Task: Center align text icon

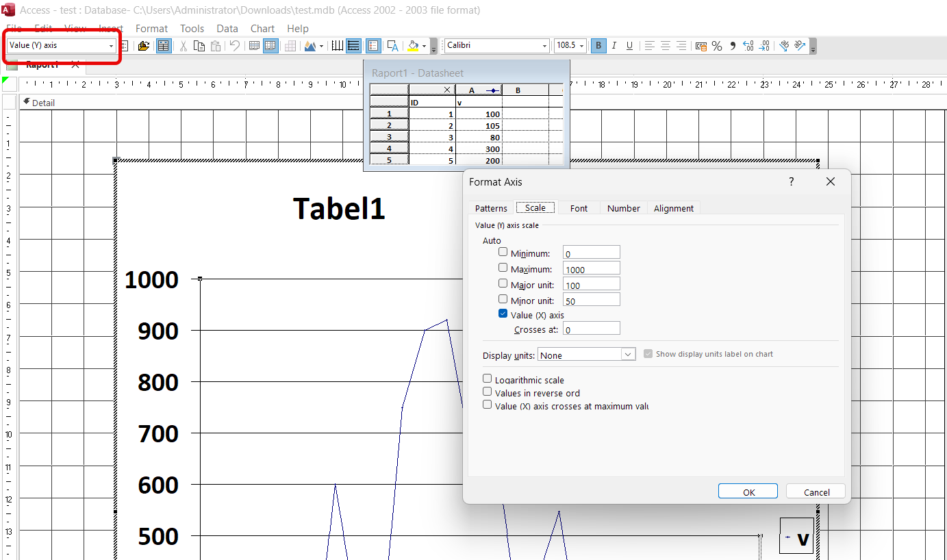Action: [x=665, y=46]
